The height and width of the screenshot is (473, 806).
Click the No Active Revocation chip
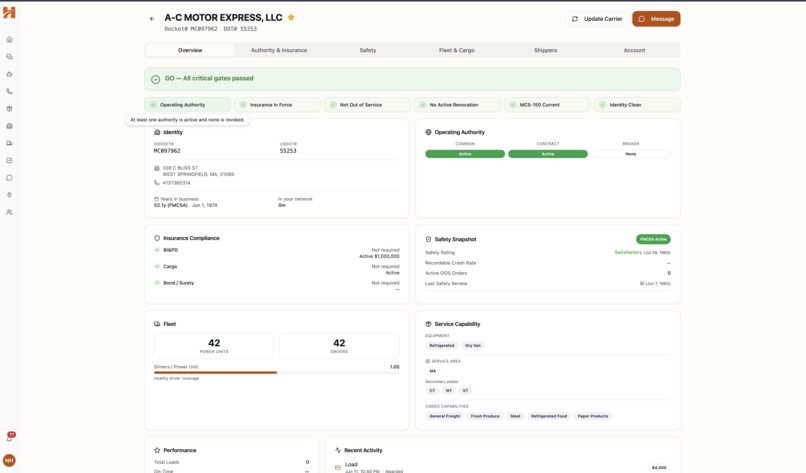point(457,105)
